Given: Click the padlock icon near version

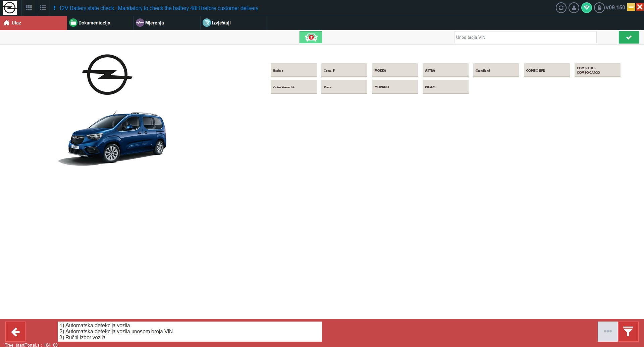Looking at the screenshot, I should point(599,8).
